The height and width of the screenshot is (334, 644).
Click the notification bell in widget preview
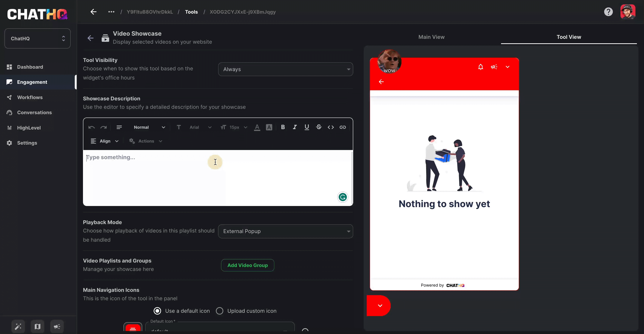[480, 67]
